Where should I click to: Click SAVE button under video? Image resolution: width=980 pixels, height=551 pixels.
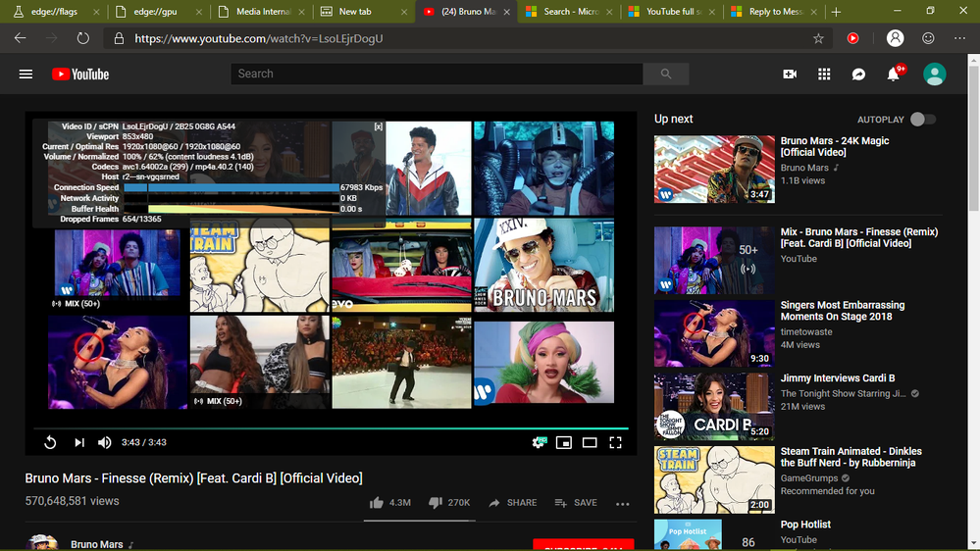(x=576, y=502)
